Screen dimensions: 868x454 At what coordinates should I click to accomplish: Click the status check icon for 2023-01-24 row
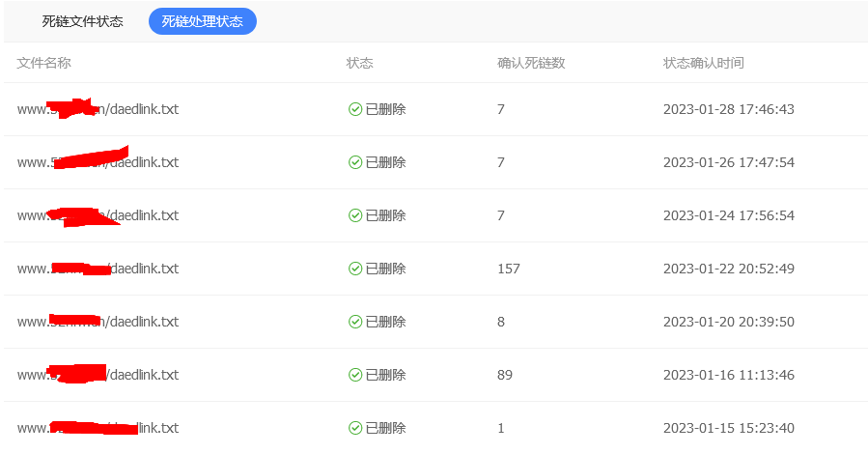click(x=354, y=215)
